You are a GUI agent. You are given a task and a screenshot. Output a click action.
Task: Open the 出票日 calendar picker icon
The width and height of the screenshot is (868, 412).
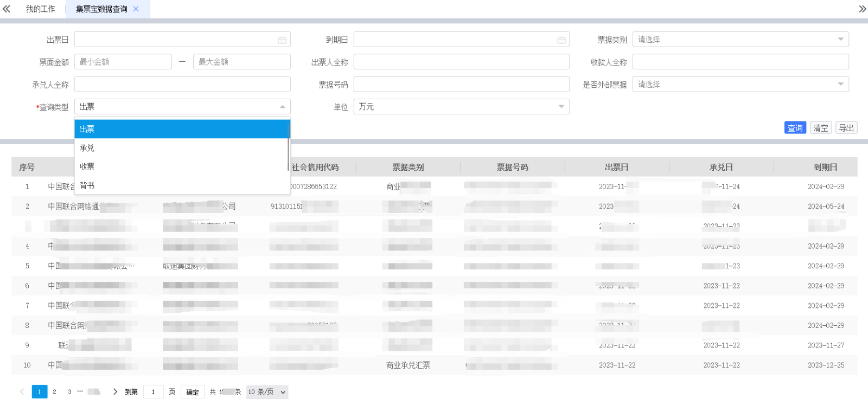point(282,40)
